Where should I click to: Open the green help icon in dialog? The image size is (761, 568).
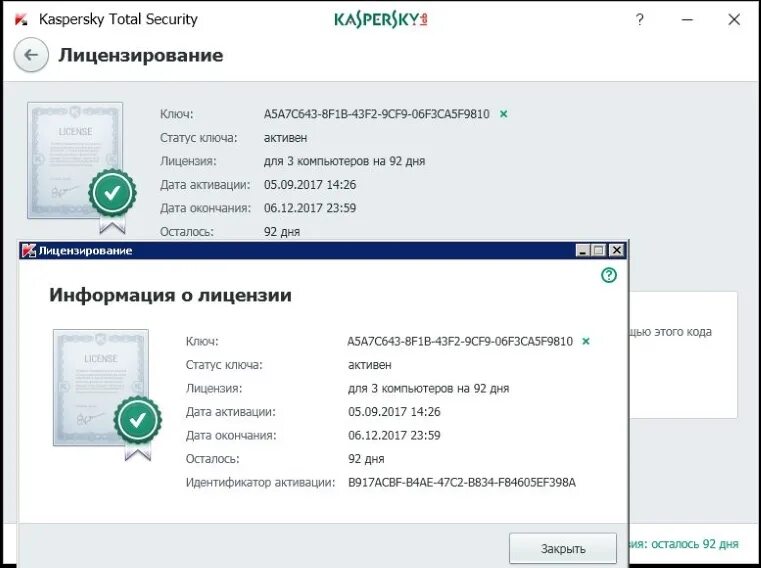tap(609, 275)
